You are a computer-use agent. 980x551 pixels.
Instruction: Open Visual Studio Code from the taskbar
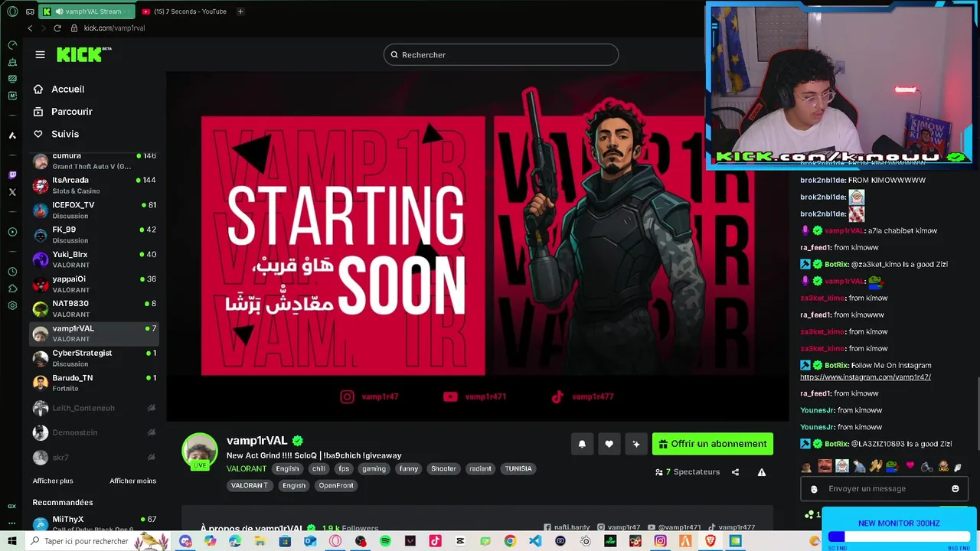click(x=535, y=541)
